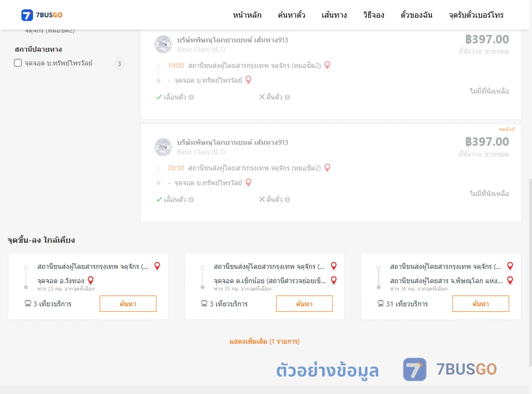
Task: Click ฿397.00 price of 20:30 trip
Action: point(487,142)
